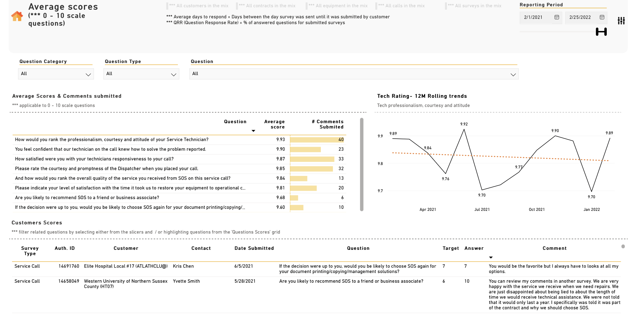Expand the Question Category dropdown
644x314 pixels.
click(x=56, y=74)
